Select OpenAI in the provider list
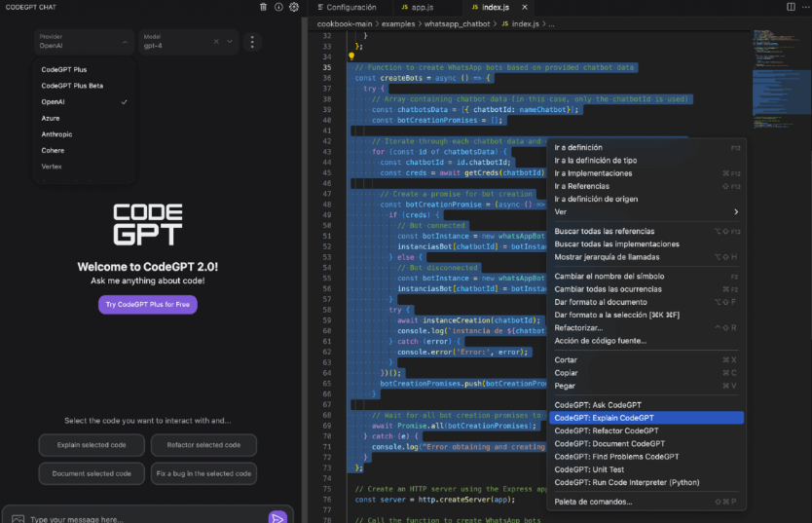This screenshot has height=523, width=812. point(55,101)
